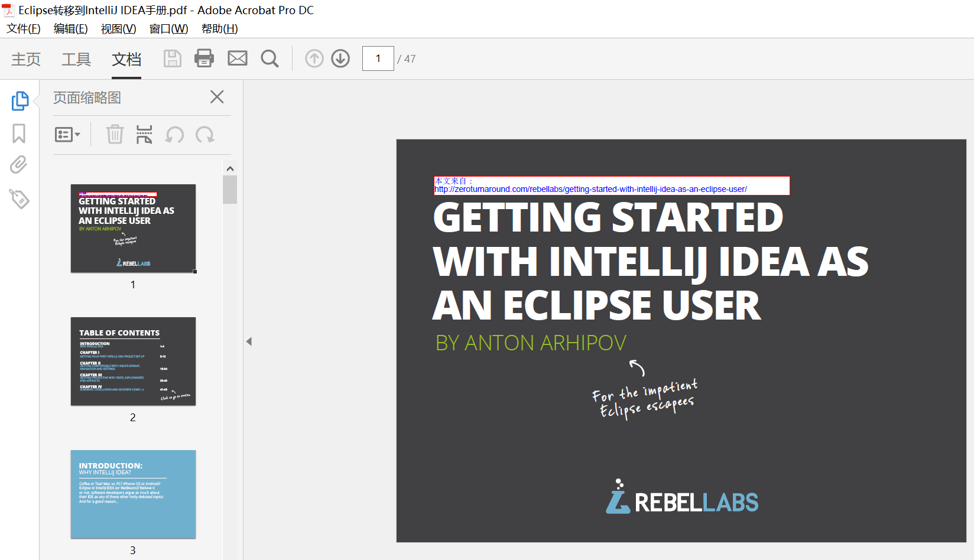Viewport: 974px width, 560px height.
Task: Select Introduction page 3 thumbnail
Action: click(133, 494)
